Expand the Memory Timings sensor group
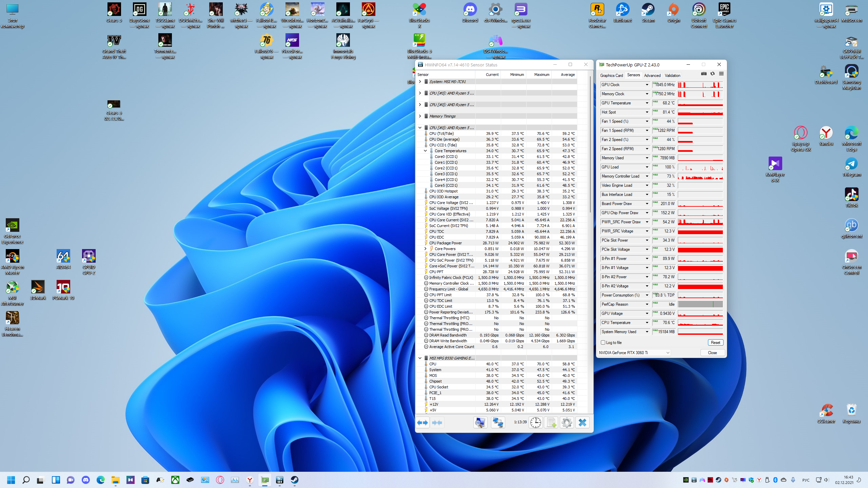 click(x=420, y=116)
